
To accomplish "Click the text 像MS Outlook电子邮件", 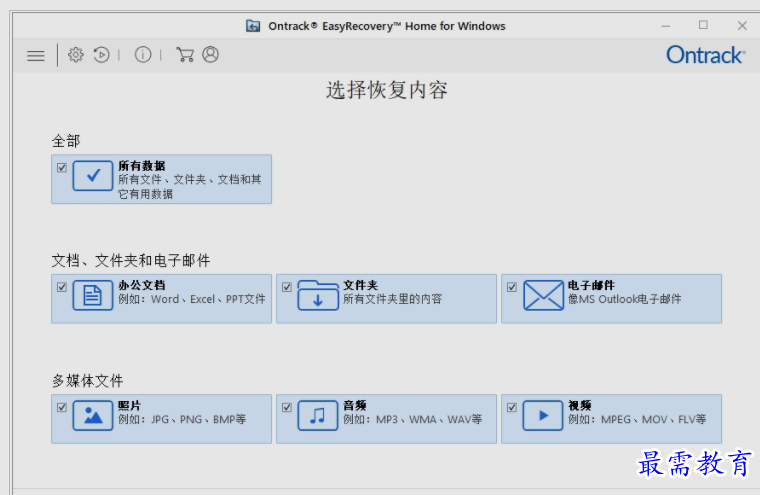I will pyautogui.click(x=624, y=299).
